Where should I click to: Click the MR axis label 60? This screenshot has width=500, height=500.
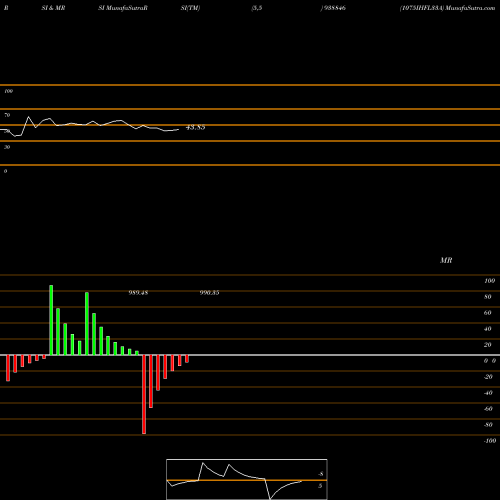click(x=488, y=313)
